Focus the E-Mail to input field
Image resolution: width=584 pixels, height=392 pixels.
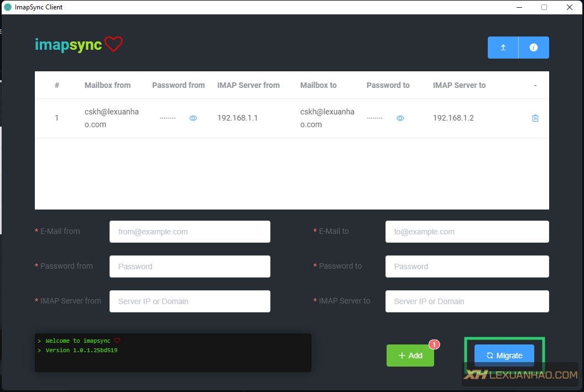467,232
